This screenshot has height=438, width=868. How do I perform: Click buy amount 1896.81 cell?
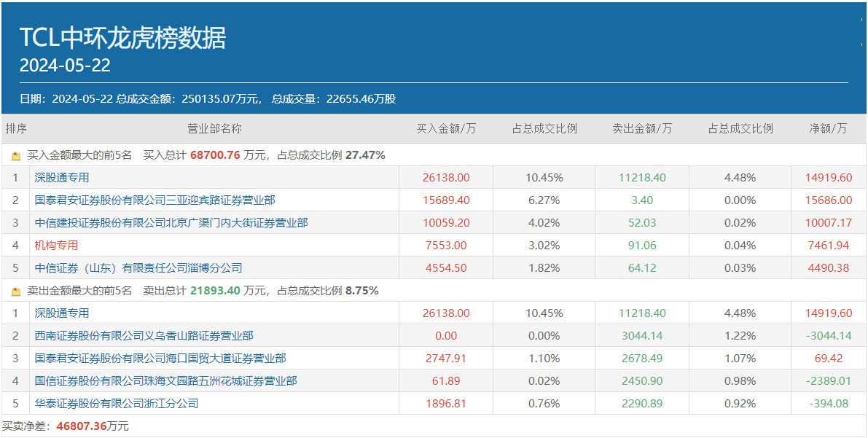[446, 404]
